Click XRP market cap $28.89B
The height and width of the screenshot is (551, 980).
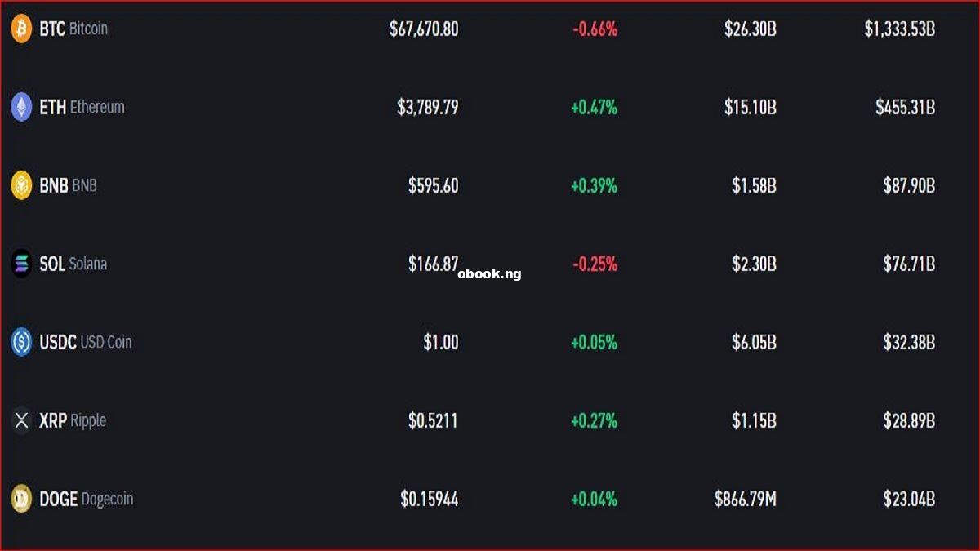pos(909,420)
